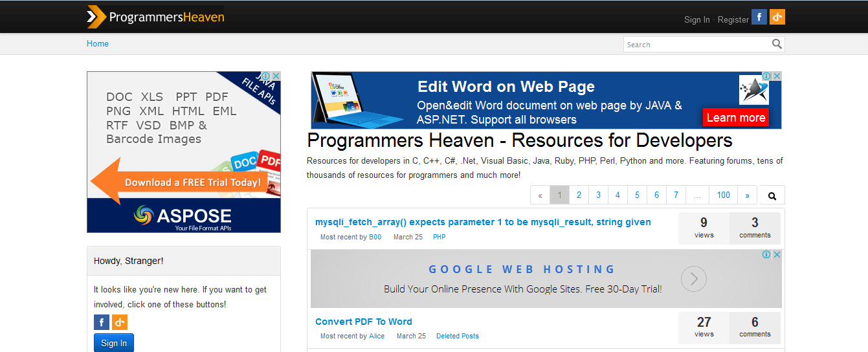
Task: Click the Howdy, Stranger! heading
Action: [x=129, y=261]
